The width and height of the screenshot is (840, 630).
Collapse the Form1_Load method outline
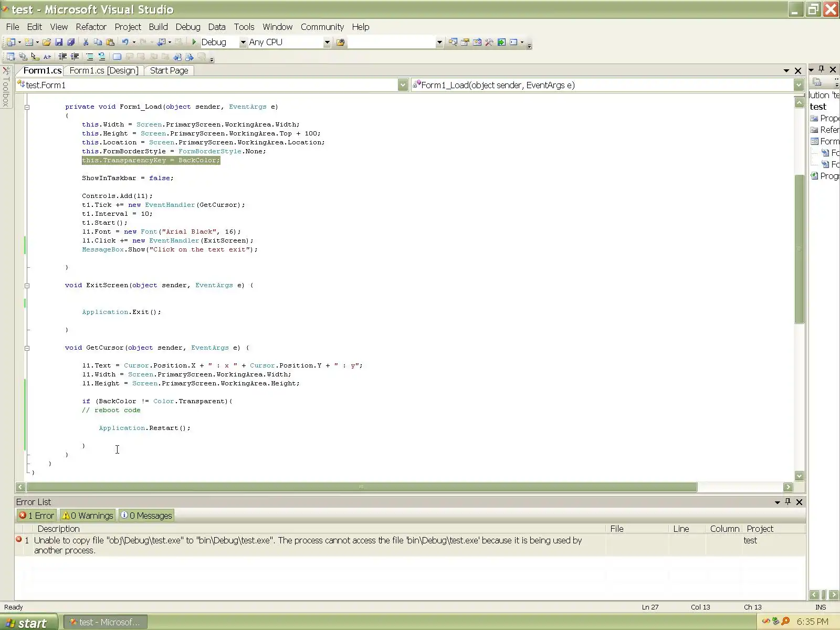click(27, 107)
